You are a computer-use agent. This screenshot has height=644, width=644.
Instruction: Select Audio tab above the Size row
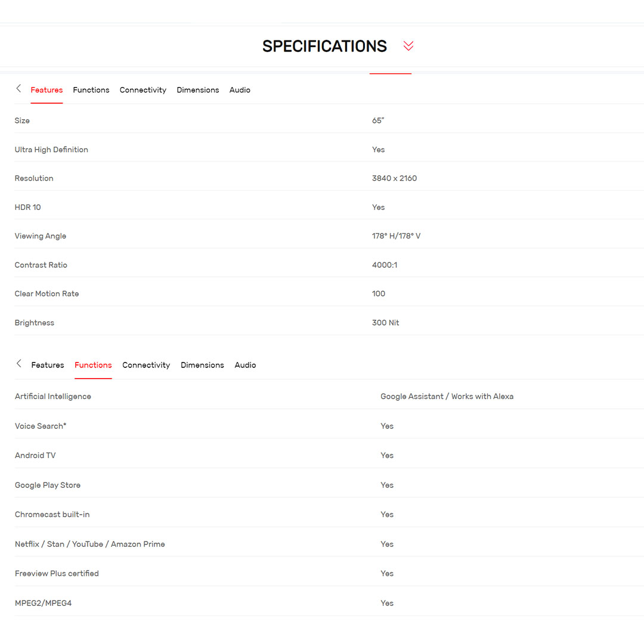(240, 90)
